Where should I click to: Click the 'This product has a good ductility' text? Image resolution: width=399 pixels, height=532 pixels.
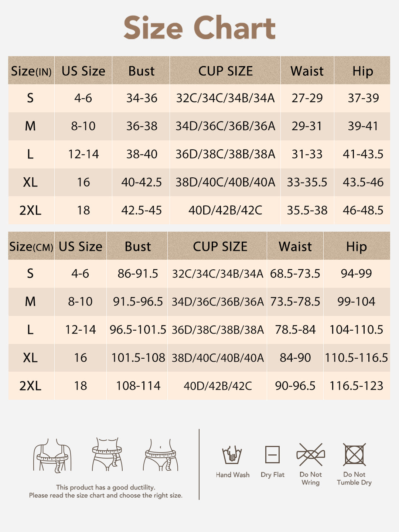[x=106, y=487]
